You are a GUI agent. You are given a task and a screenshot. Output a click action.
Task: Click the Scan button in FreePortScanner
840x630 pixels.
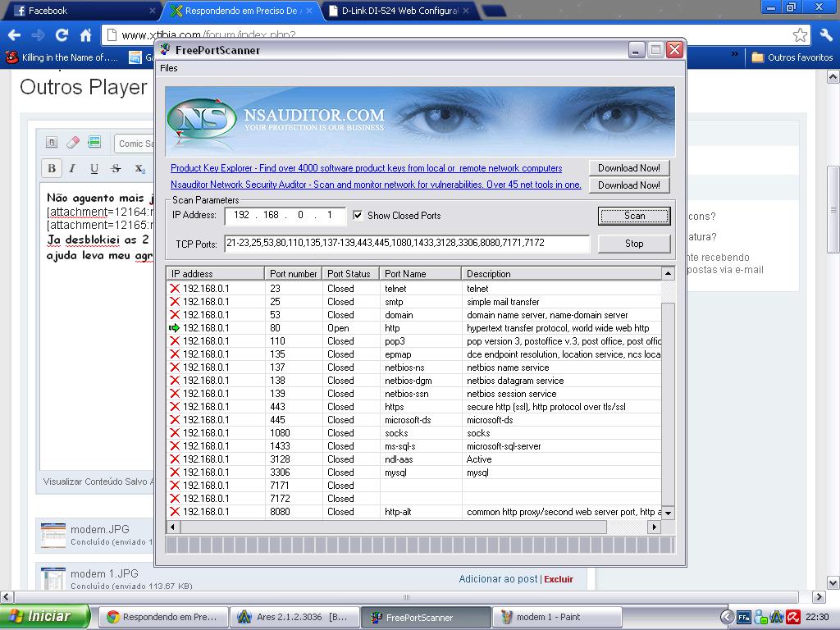click(634, 216)
